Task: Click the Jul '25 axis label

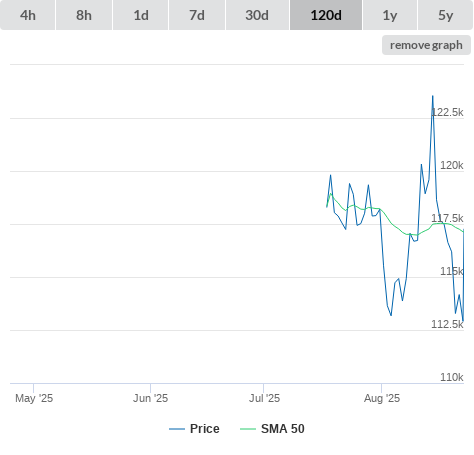Action: (x=264, y=398)
